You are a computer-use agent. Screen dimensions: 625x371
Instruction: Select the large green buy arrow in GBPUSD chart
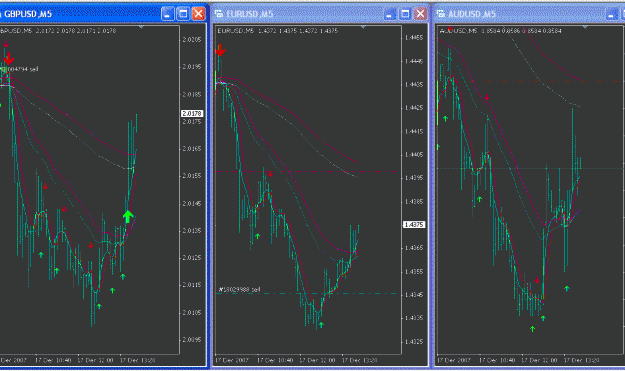pos(128,216)
